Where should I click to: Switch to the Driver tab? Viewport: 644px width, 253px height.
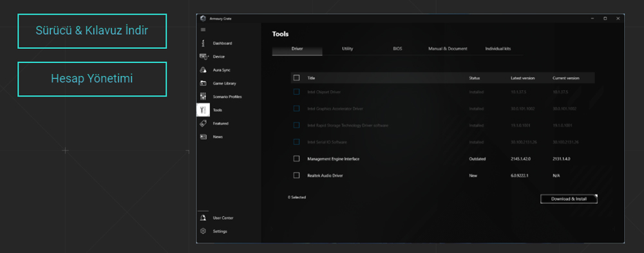pos(298,48)
